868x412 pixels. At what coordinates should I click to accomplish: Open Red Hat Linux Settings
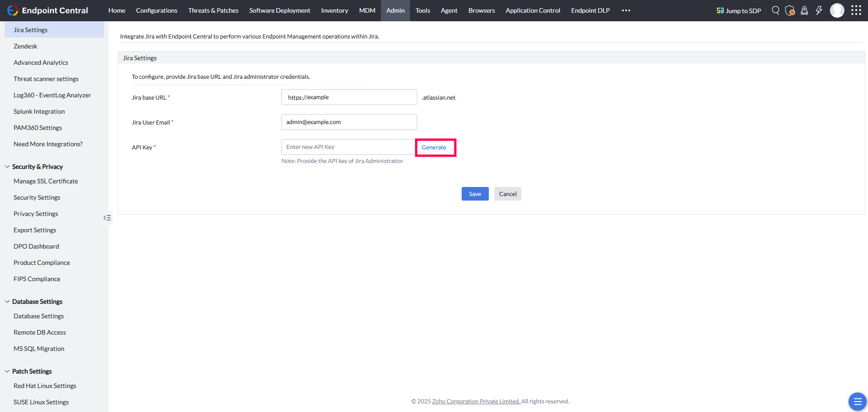click(45, 386)
